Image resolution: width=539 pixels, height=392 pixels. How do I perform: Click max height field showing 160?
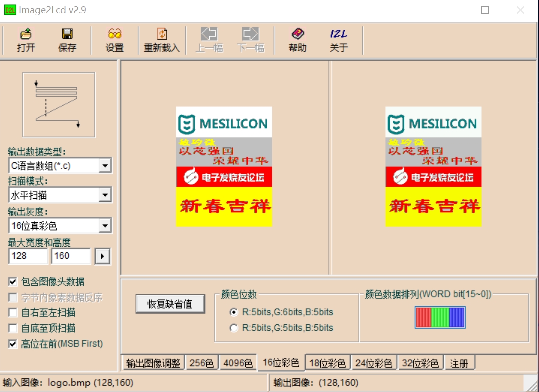click(71, 256)
